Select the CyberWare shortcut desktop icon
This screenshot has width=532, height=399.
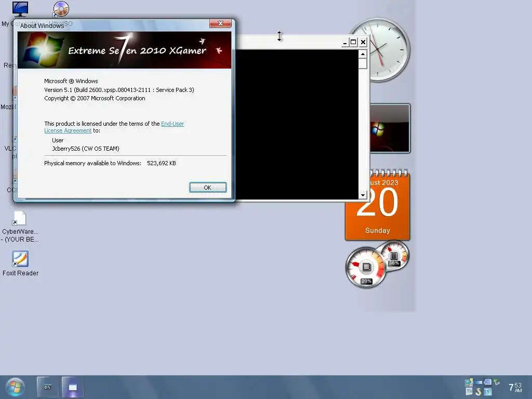(x=19, y=218)
